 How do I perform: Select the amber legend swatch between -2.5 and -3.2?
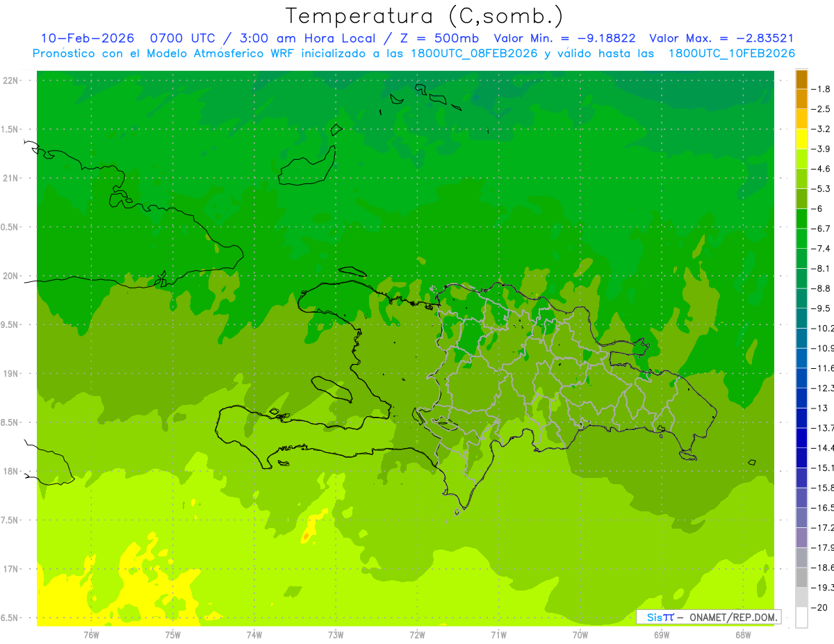coord(801,119)
